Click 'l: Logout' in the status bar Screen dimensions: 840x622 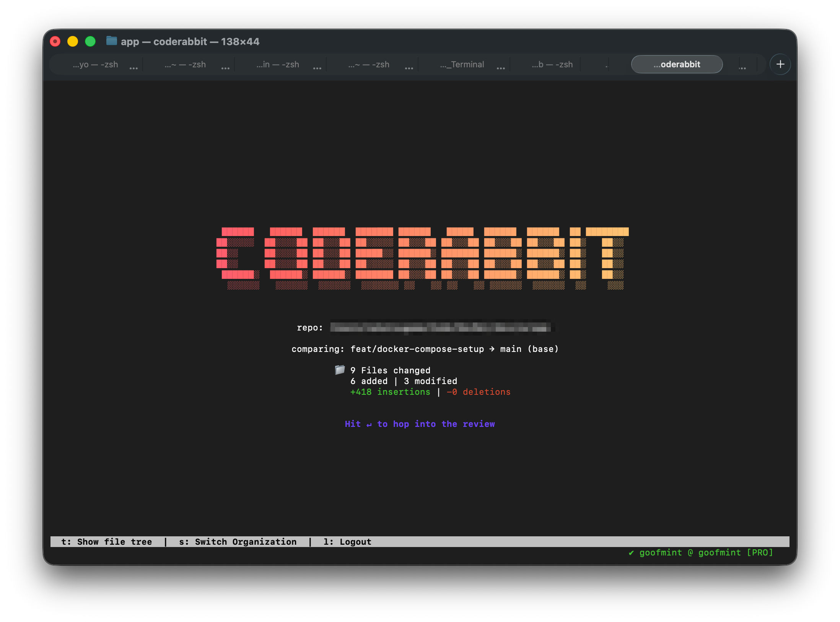pos(347,542)
